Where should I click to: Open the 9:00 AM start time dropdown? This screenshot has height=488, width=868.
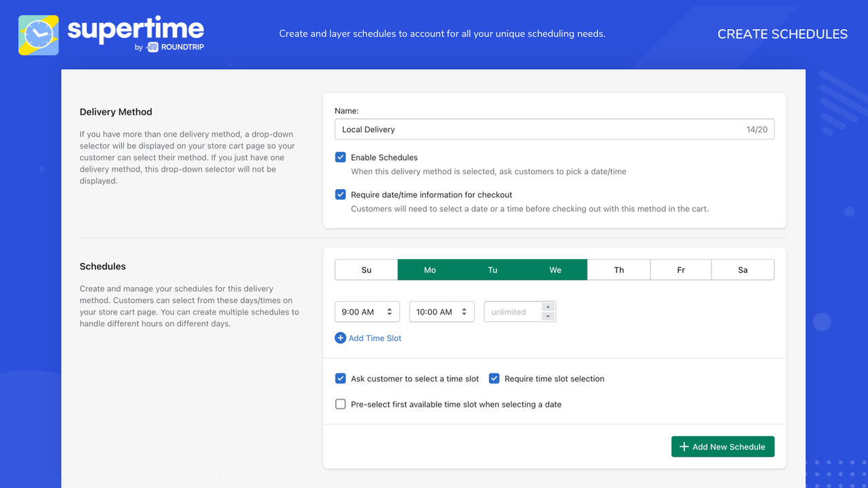366,311
